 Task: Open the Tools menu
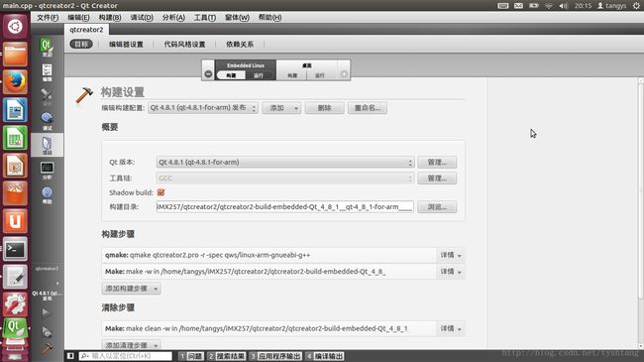pyautogui.click(x=204, y=17)
